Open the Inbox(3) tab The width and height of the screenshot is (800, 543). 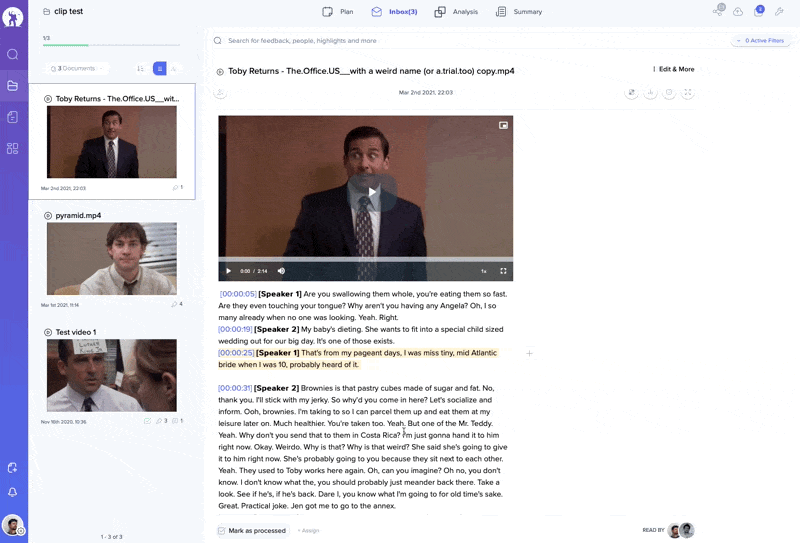coord(394,12)
